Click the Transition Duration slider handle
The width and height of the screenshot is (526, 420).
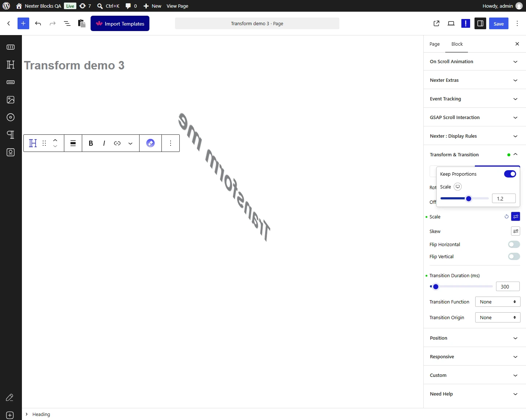436,287
